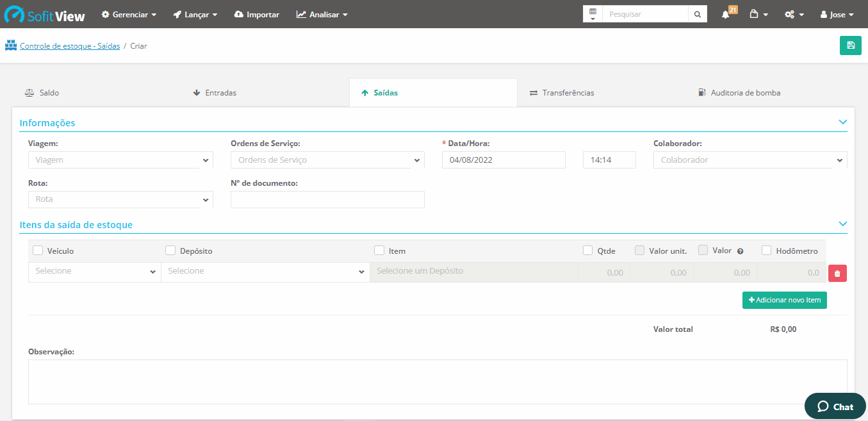Open the settings gears menu
868x421 pixels.
point(794,14)
